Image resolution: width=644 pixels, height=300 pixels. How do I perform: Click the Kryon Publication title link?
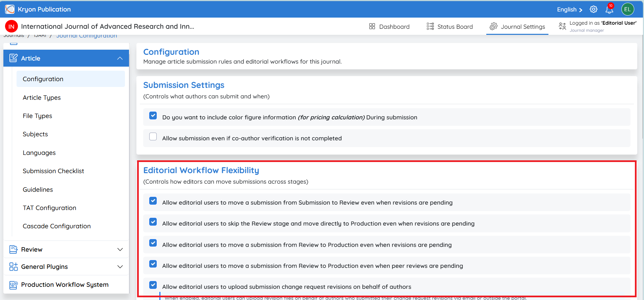tap(44, 9)
